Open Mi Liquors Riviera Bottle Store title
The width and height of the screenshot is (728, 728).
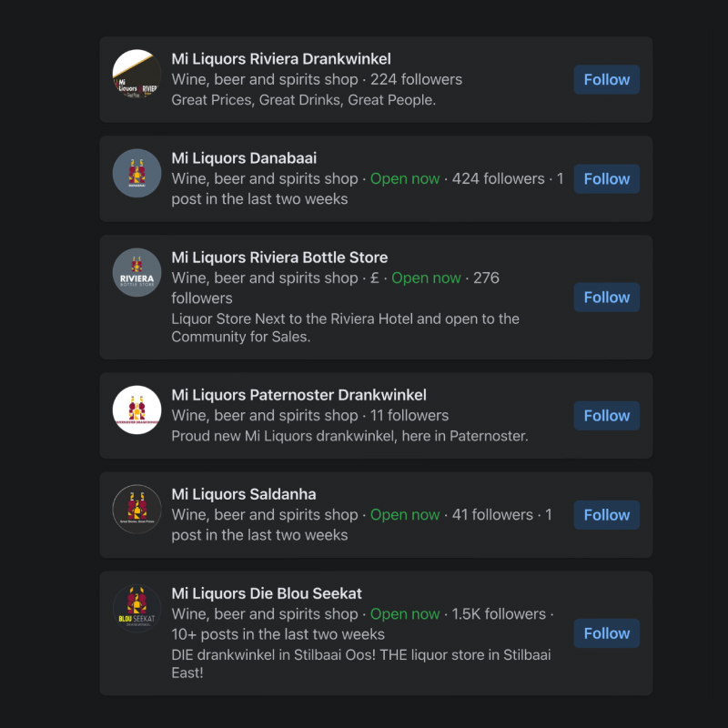point(279,258)
